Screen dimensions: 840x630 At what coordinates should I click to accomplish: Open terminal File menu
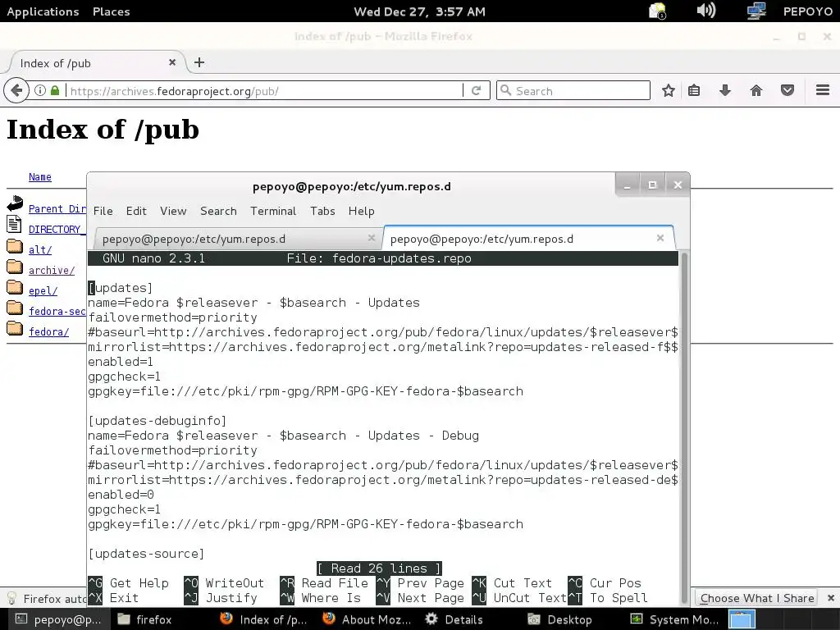click(103, 211)
